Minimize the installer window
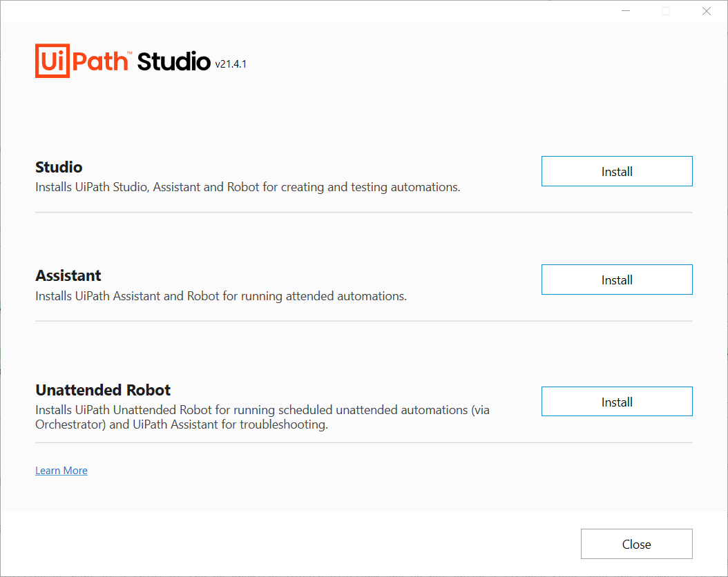This screenshot has width=728, height=577. (x=626, y=11)
